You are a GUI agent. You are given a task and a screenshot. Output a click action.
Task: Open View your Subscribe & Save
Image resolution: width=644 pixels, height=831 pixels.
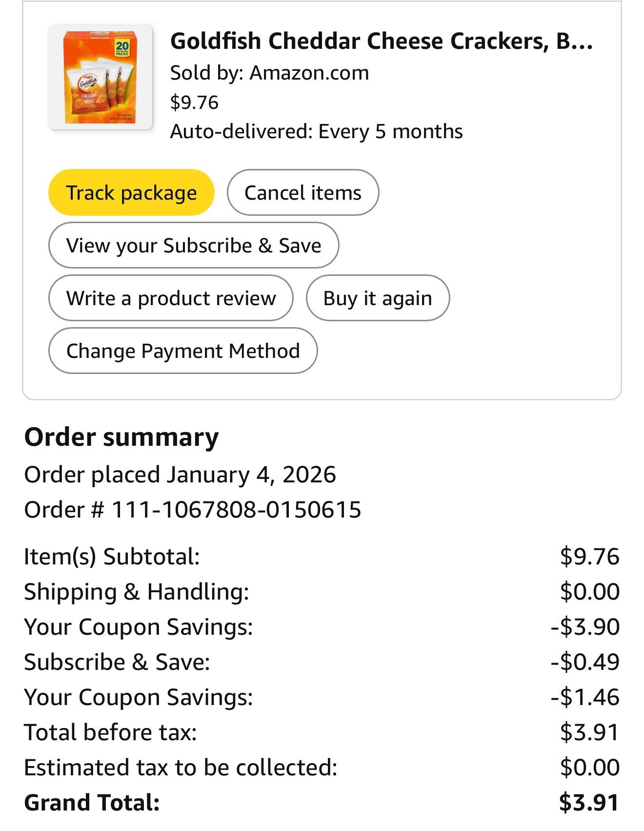(x=193, y=245)
